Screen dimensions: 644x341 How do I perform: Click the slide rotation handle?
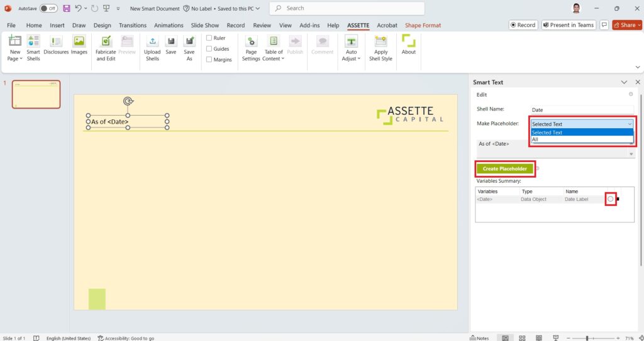tap(128, 101)
